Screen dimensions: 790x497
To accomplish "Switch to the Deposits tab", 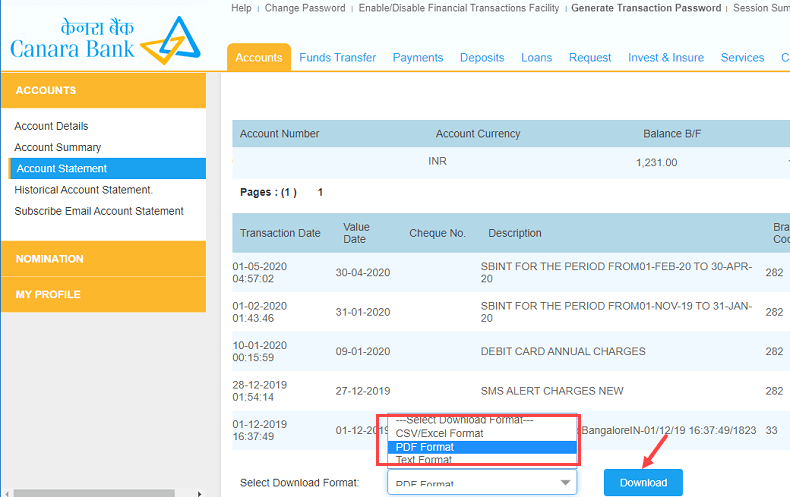I will point(482,57).
